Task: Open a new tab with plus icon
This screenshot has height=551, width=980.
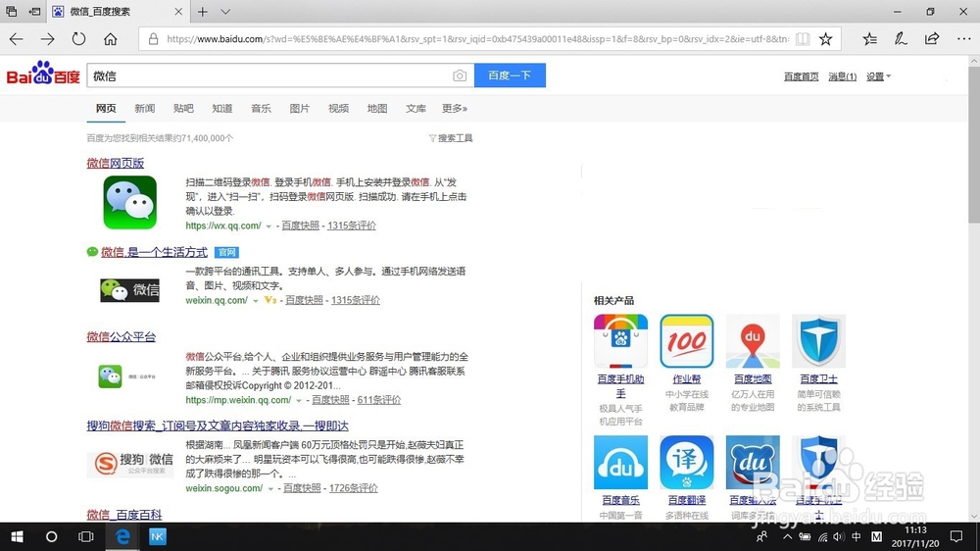Action: click(x=203, y=12)
